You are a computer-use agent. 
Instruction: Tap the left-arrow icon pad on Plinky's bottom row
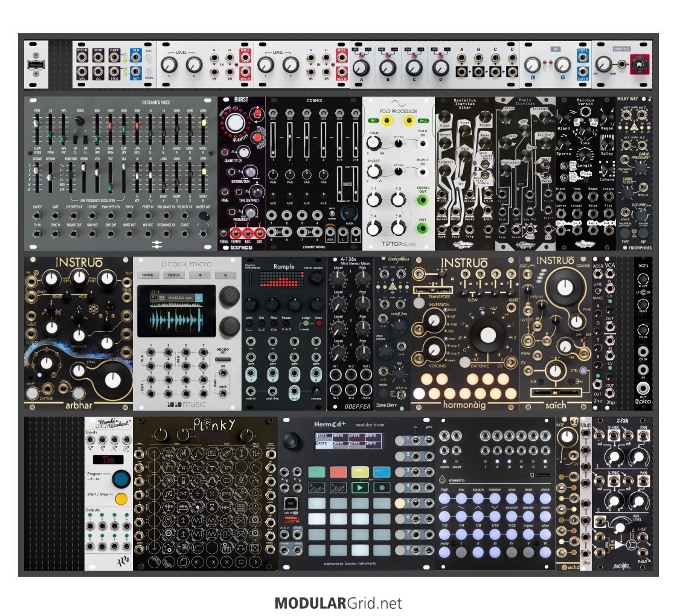[x=197, y=562]
